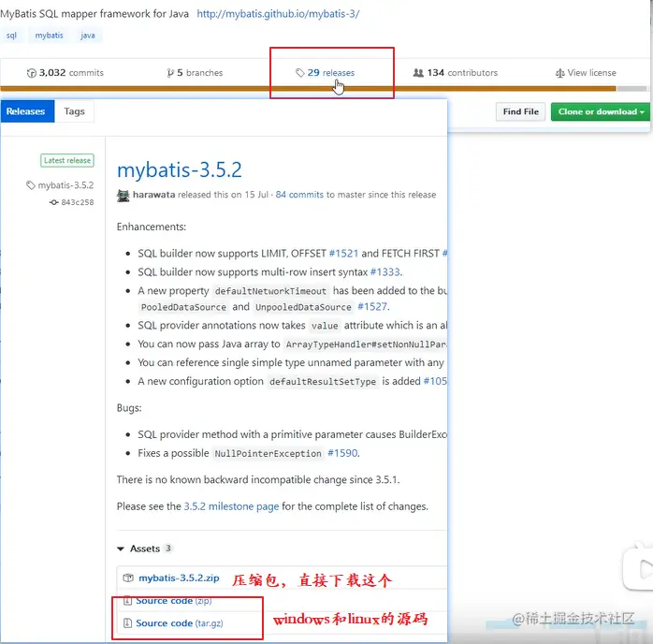This screenshot has height=644, width=653.
Task: Select the java topic tag
Action: point(87,36)
